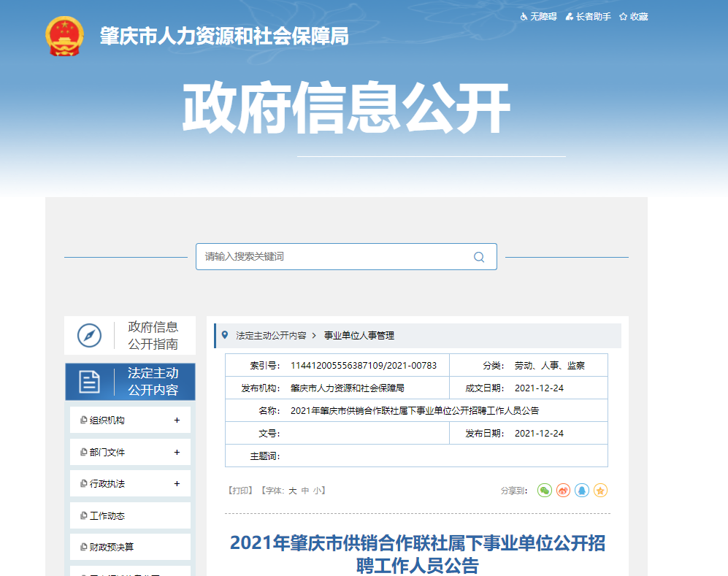The image size is (728, 576).
Task: Click the document icon beside 法定主动公开内容
Action: pos(88,382)
